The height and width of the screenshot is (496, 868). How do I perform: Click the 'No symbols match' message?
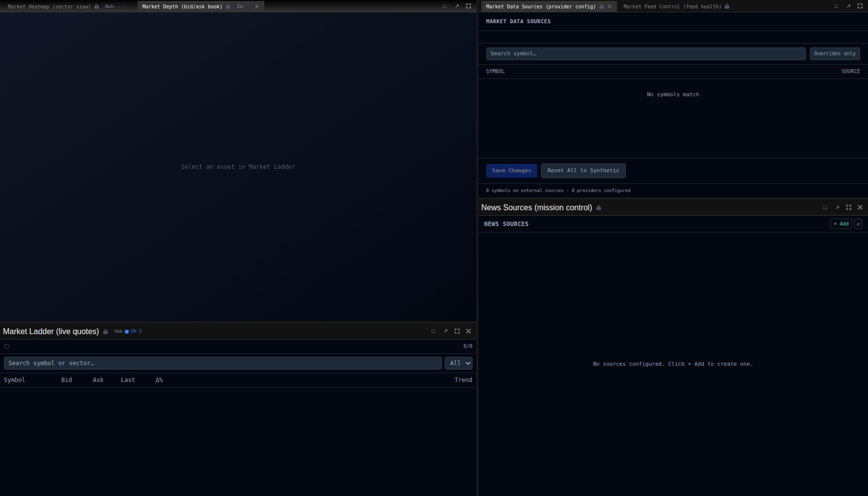(673, 95)
